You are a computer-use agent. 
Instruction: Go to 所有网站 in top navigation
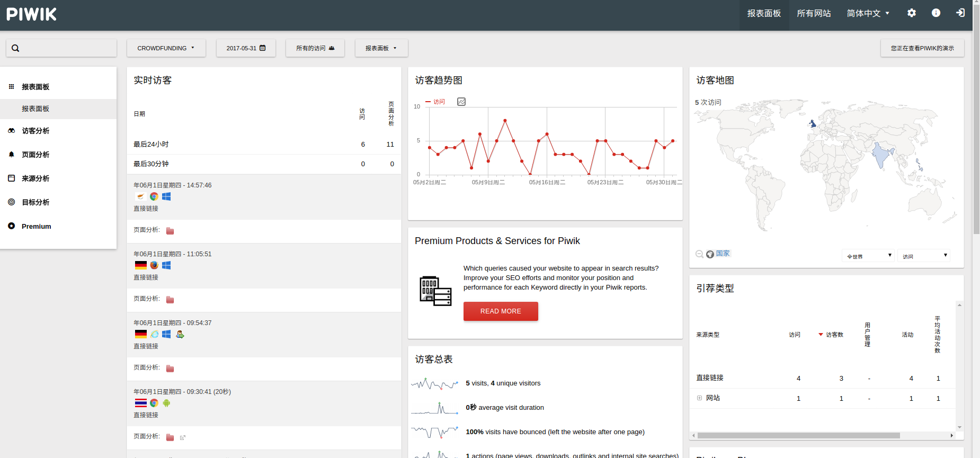tap(814, 13)
